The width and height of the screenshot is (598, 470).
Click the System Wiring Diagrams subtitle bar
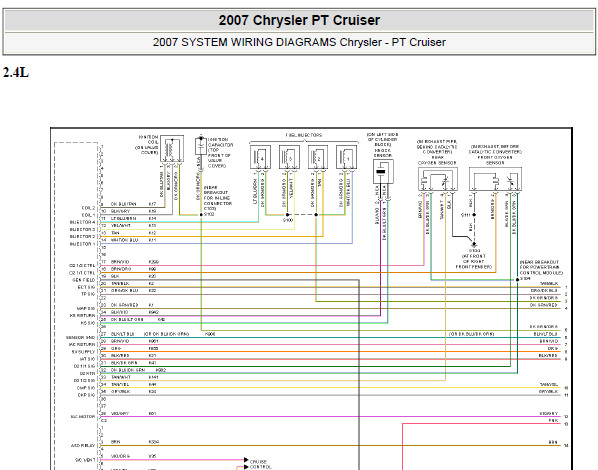[299, 42]
